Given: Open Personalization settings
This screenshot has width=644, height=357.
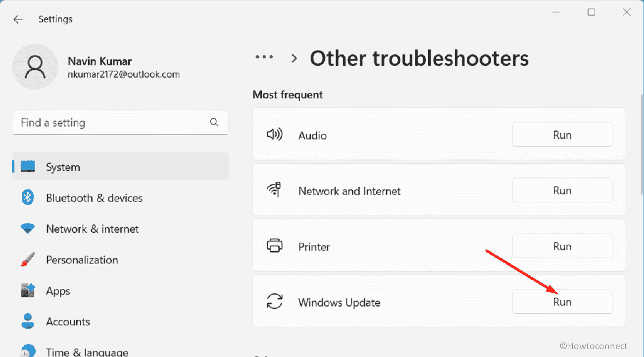Looking at the screenshot, I should [x=120, y=260].
